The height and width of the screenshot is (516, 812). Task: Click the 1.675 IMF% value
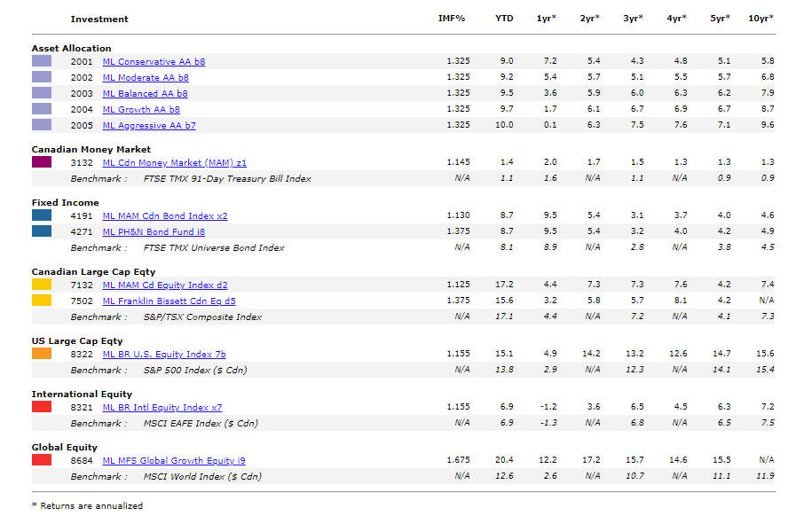(x=458, y=460)
